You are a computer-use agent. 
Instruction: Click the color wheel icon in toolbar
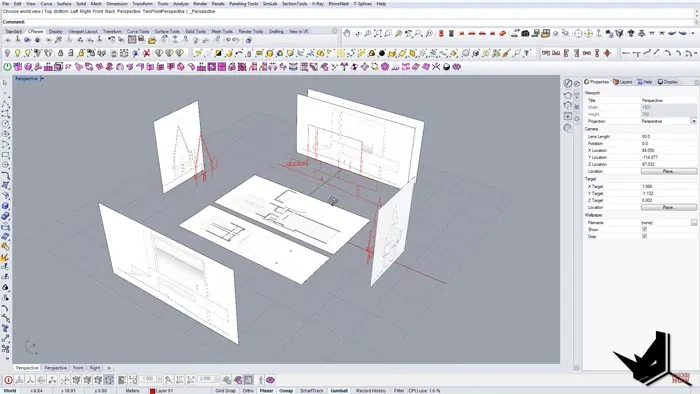[x=280, y=53]
